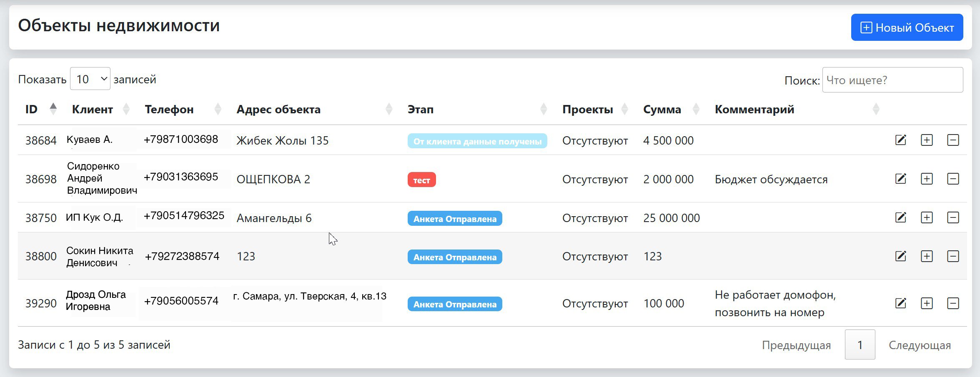Sort table by Этап column
980x377 pixels.
point(421,109)
